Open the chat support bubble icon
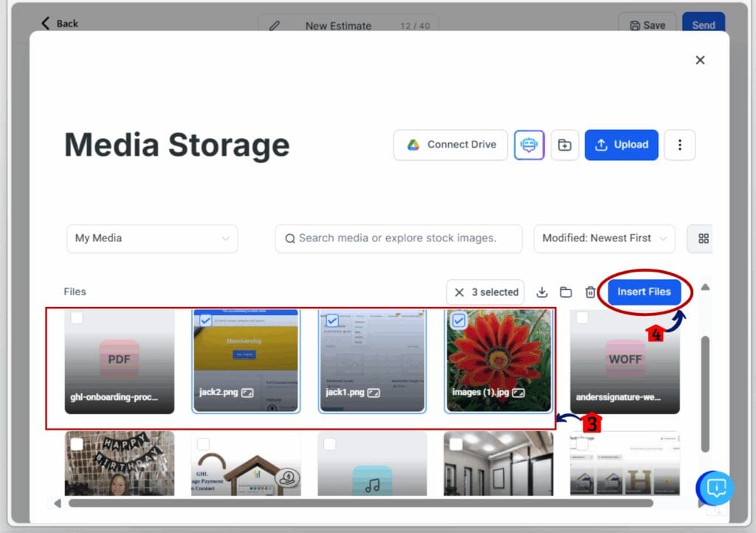The width and height of the screenshot is (756, 533). [715, 487]
